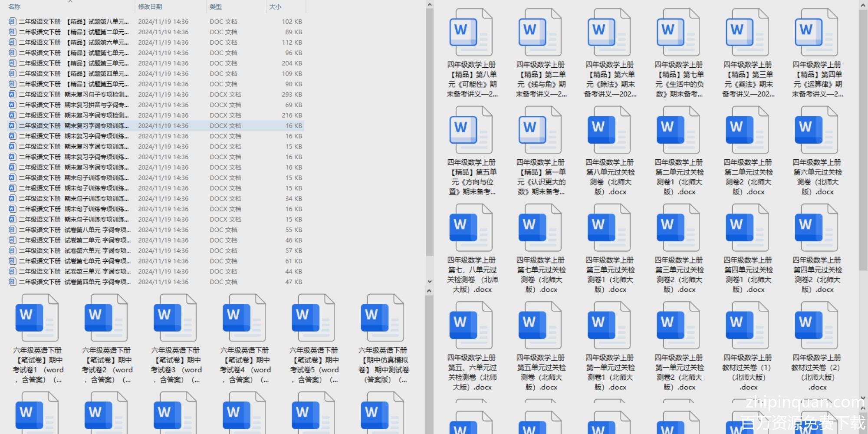Click up arrow of right pane scrollbar
This screenshot has width=868, height=434.
[863, 5]
